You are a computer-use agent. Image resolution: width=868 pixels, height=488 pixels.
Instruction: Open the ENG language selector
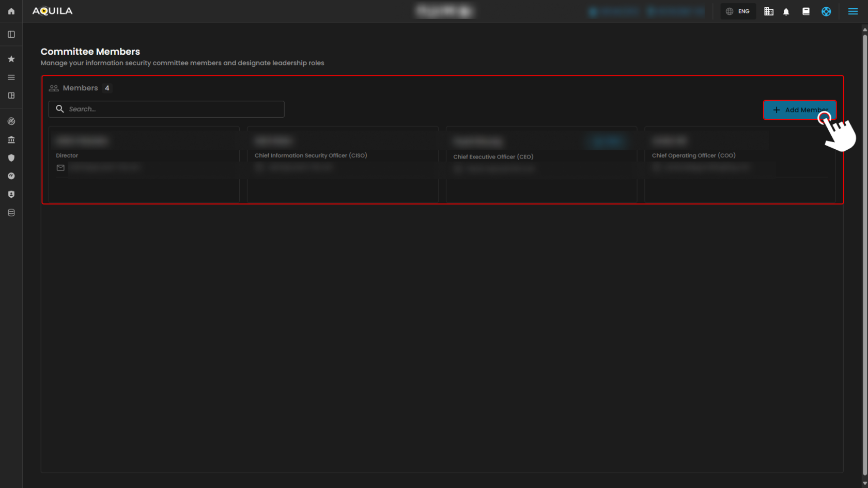coord(738,11)
